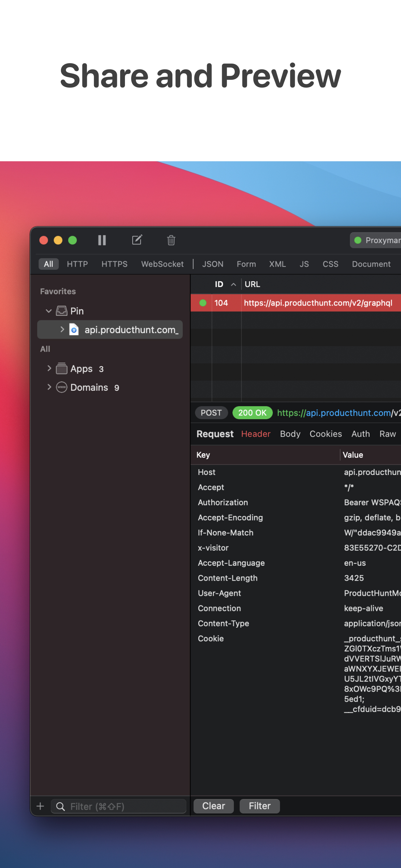Toggle the All protocol filter
Image resolution: width=401 pixels, height=868 pixels.
tap(48, 264)
